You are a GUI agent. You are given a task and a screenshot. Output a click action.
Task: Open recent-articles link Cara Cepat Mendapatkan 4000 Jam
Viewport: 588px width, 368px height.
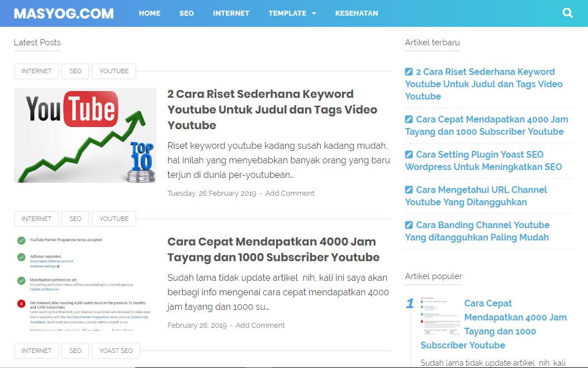487,125
